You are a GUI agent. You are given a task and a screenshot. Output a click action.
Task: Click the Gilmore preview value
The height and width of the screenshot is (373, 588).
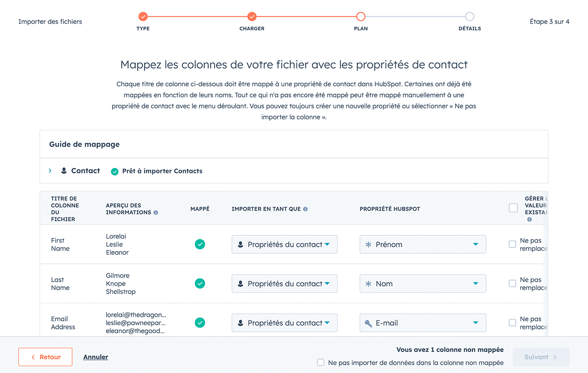point(118,276)
